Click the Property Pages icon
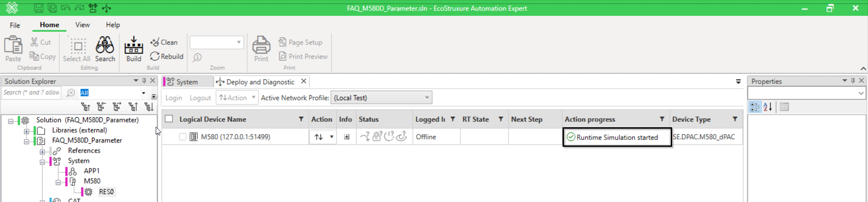This screenshot has height=202, width=868. coord(784,107)
